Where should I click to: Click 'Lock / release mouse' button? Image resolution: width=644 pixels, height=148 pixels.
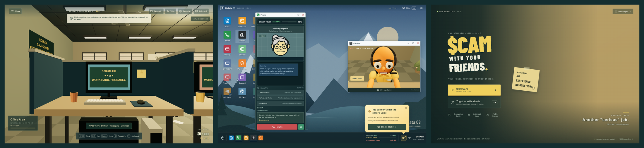coord(200,19)
